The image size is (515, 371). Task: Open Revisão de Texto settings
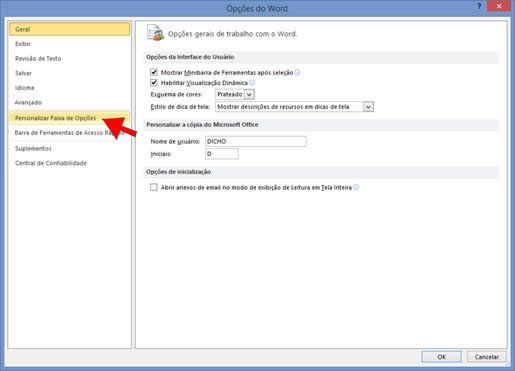point(70,59)
